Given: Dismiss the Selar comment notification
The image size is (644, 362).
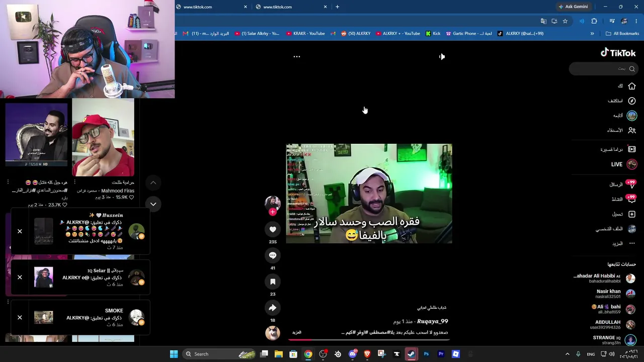Looking at the screenshot, I should pos(20,278).
